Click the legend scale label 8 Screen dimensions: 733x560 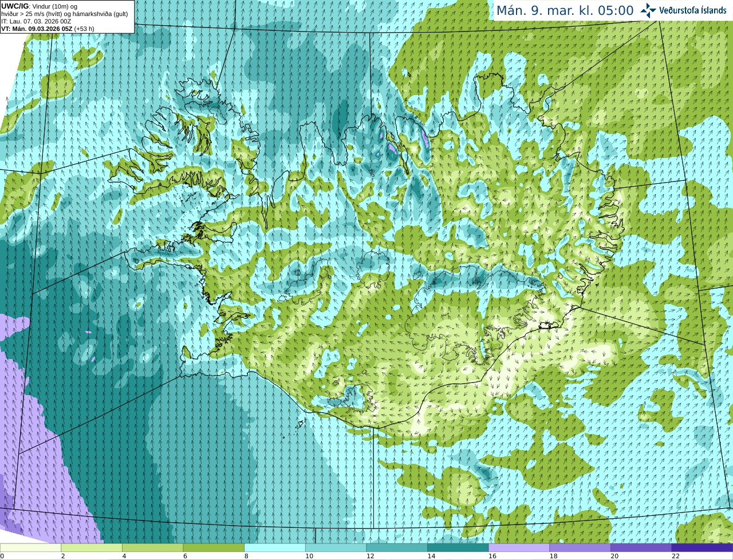pos(246,556)
